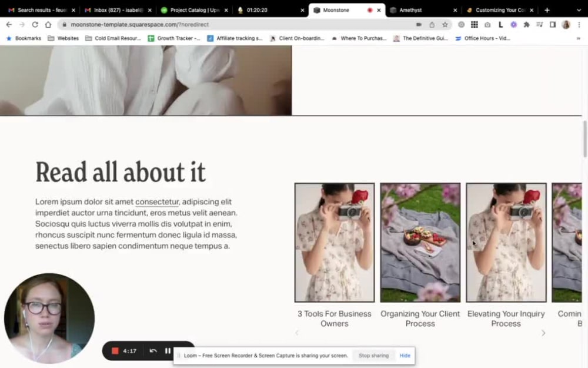Pause the Loom recording
The width and height of the screenshot is (588, 368).
pyautogui.click(x=168, y=350)
